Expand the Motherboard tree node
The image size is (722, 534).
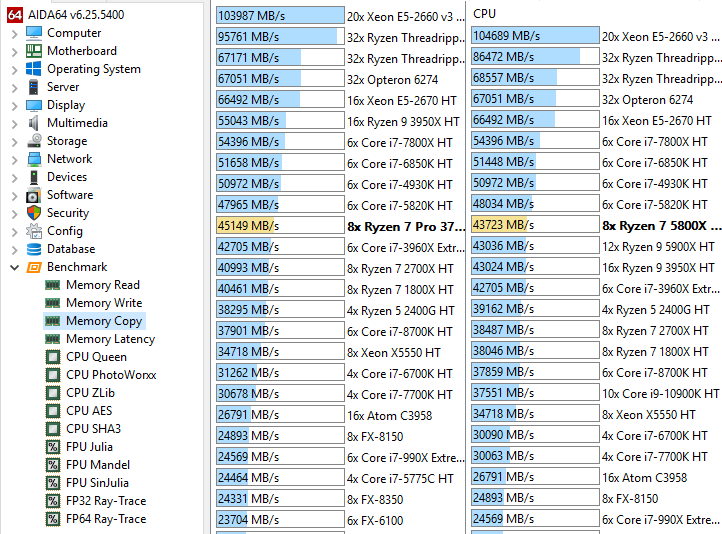(14, 52)
